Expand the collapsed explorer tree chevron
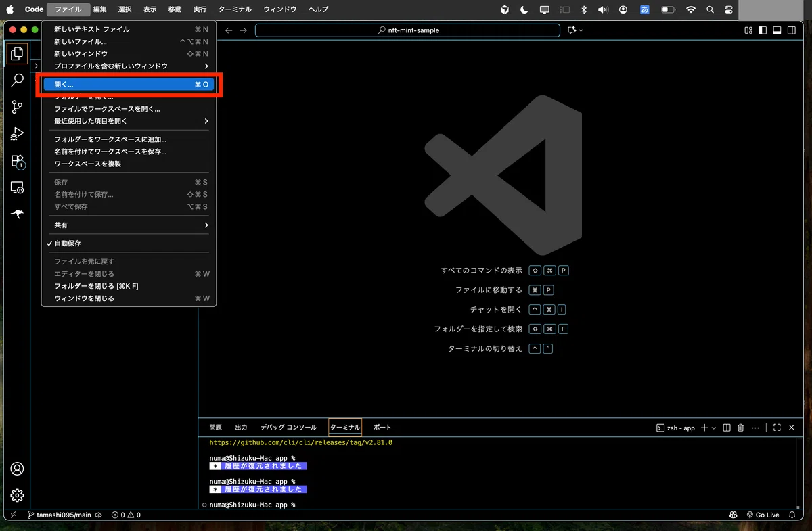Viewport: 812px width, 531px height. pyautogui.click(x=36, y=66)
